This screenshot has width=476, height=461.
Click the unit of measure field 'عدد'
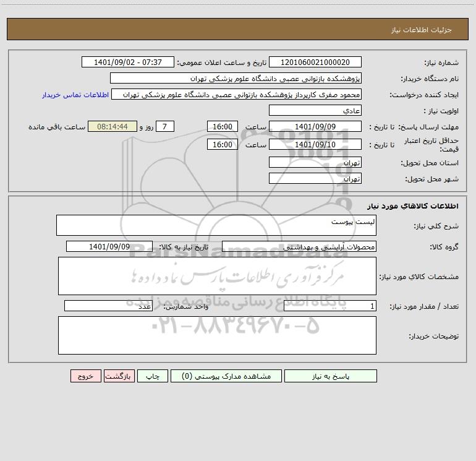108,306
